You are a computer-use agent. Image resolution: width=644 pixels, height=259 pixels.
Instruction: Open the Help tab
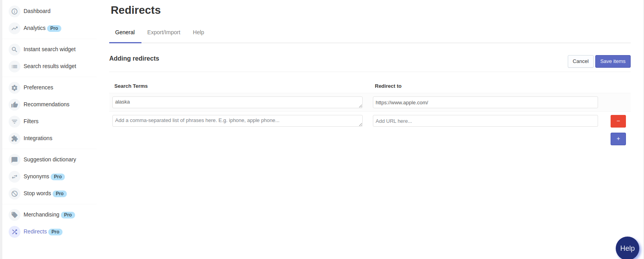(198, 32)
